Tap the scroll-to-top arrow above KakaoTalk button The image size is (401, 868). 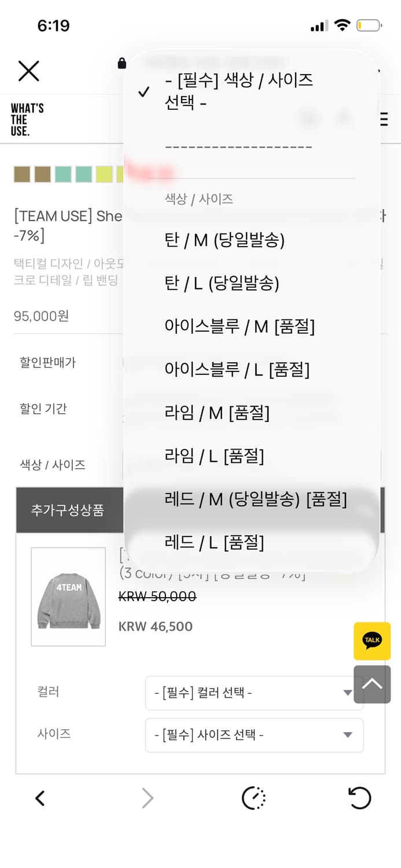point(372,685)
